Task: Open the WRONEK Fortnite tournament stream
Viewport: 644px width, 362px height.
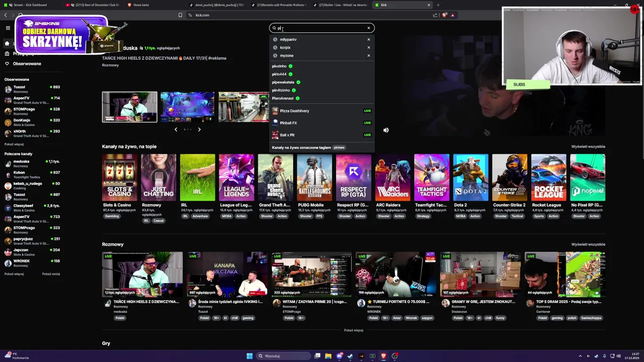Action: (396, 275)
